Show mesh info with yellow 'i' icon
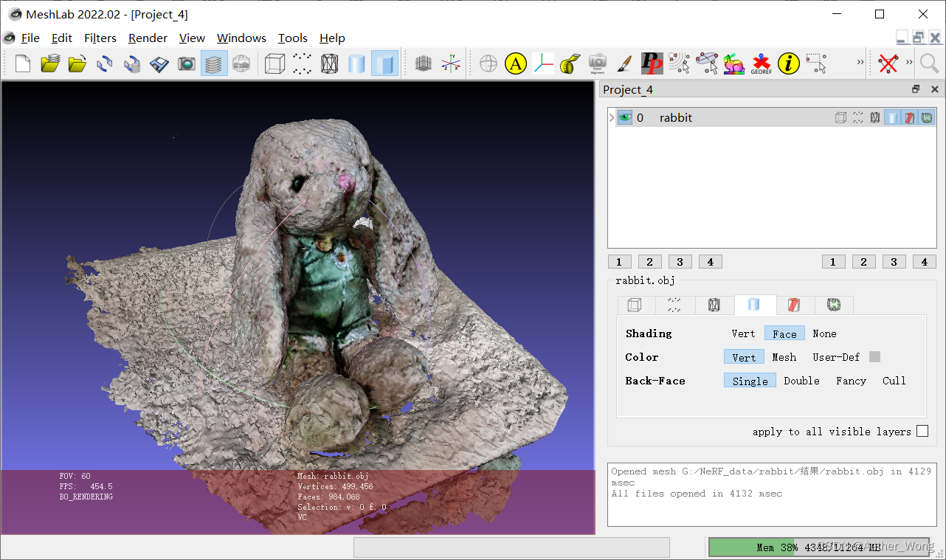Screen dimensions: 946x560 tap(788, 64)
